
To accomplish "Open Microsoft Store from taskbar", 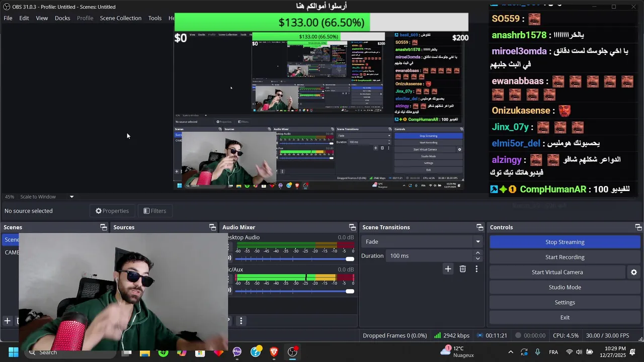I will (x=200, y=352).
